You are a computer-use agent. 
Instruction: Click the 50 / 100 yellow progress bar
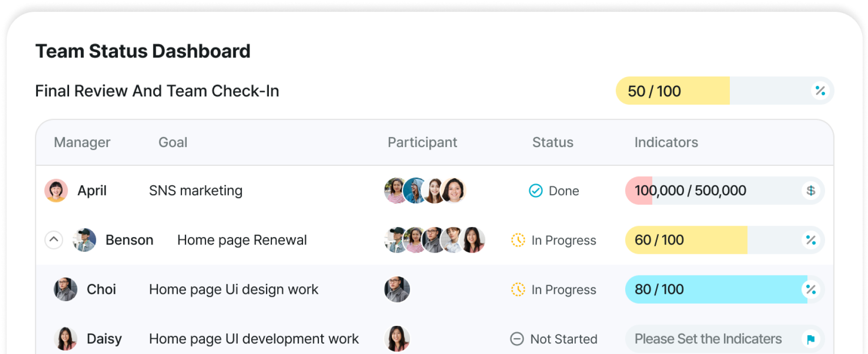coord(672,91)
